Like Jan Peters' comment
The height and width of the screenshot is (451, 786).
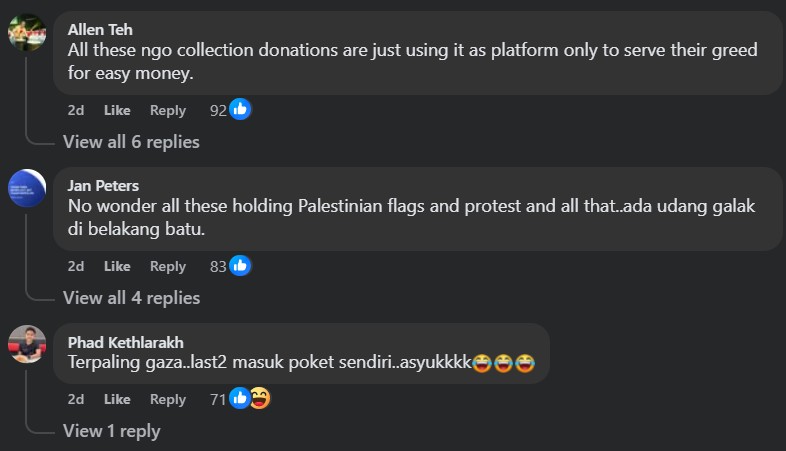pos(117,266)
